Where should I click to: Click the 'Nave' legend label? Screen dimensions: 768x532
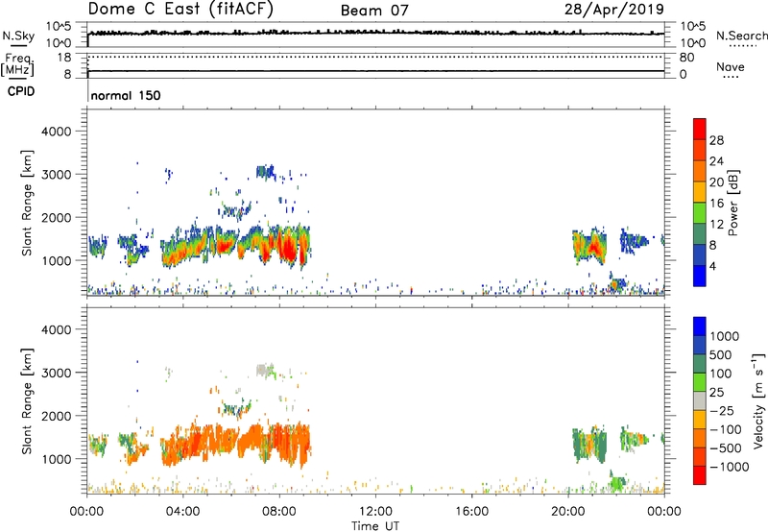pyautogui.click(x=730, y=66)
